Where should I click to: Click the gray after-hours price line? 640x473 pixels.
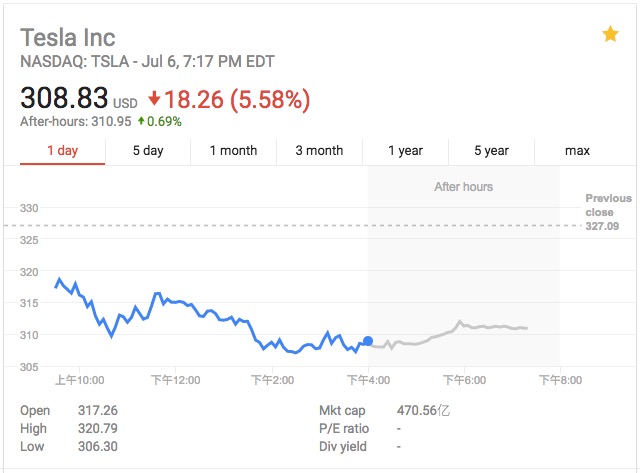click(449, 333)
